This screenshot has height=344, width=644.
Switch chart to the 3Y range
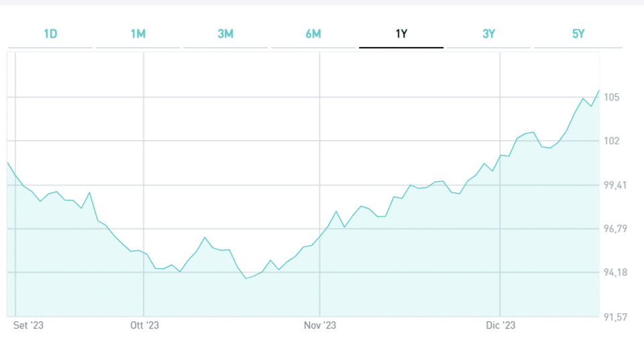(488, 34)
